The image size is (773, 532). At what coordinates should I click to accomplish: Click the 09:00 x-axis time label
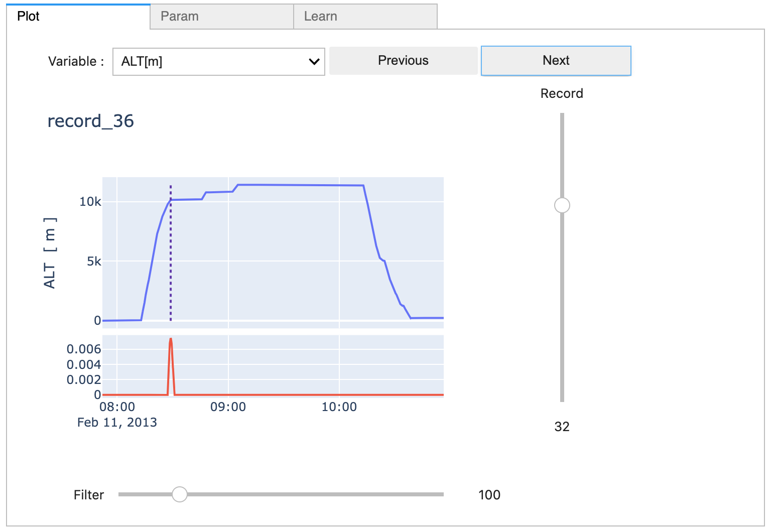click(x=228, y=407)
